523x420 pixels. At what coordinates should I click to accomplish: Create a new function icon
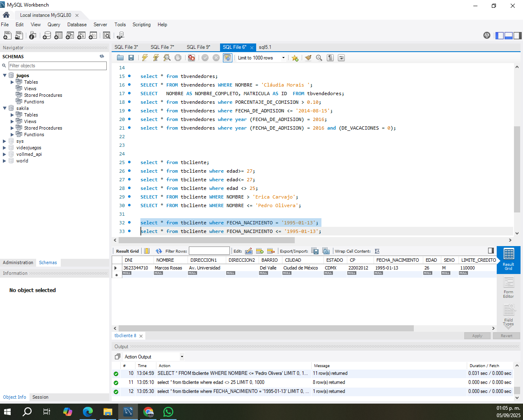93,36
